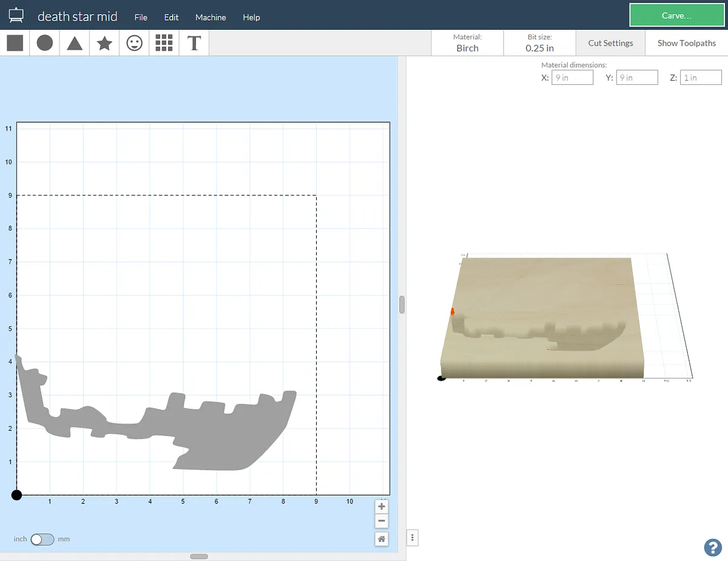728x561 pixels.
Task: Click project title death star mid
Action: pos(78,16)
